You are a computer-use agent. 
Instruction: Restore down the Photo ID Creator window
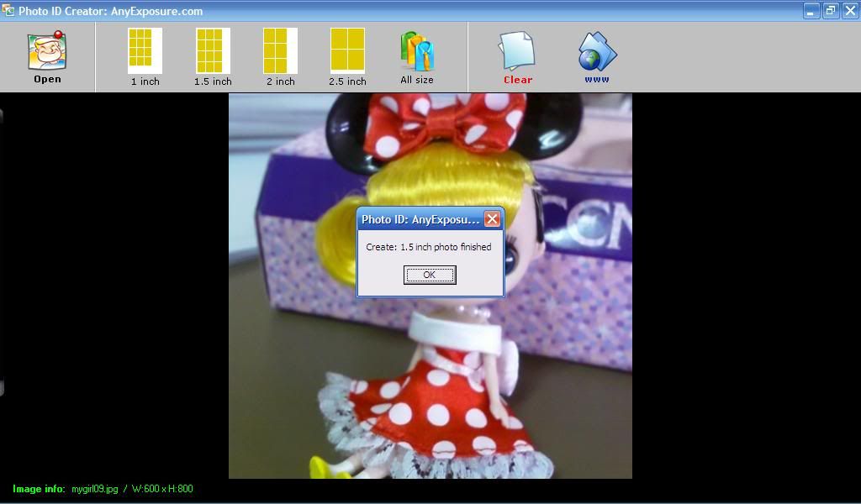[x=830, y=10]
